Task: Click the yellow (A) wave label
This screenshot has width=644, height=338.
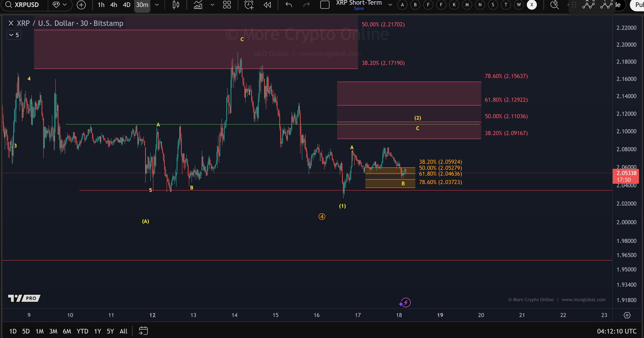Action: (x=145, y=221)
